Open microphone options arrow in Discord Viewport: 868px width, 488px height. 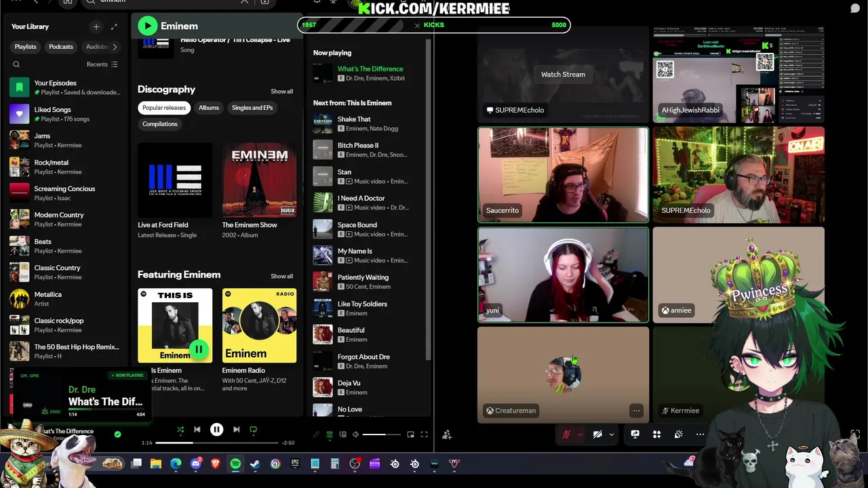(580, 434)
